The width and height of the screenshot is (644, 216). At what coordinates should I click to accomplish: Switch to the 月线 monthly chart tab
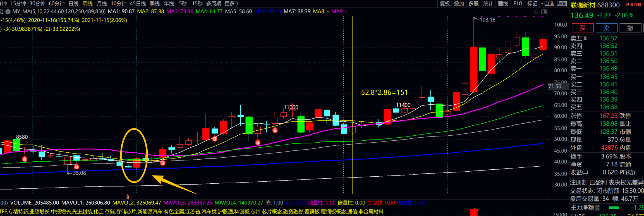pyautogui.click(x=102, y=4)
